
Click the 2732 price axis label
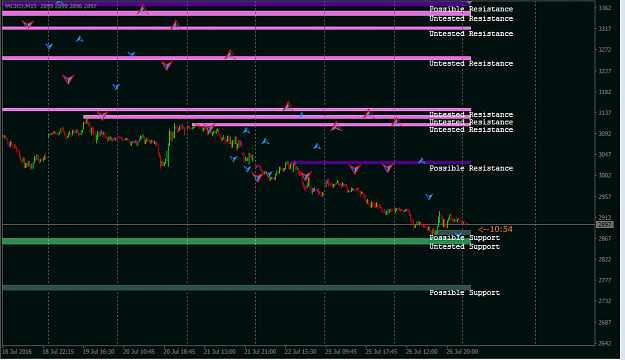pyautogui.click(x=605, y=301)
